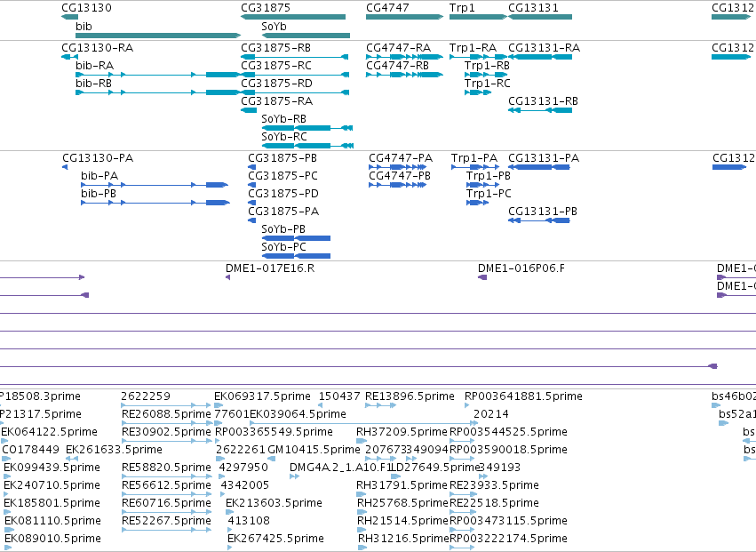Open transcript CG13131-RB
This screenshot has width=756, height=552.
[544, 101]
